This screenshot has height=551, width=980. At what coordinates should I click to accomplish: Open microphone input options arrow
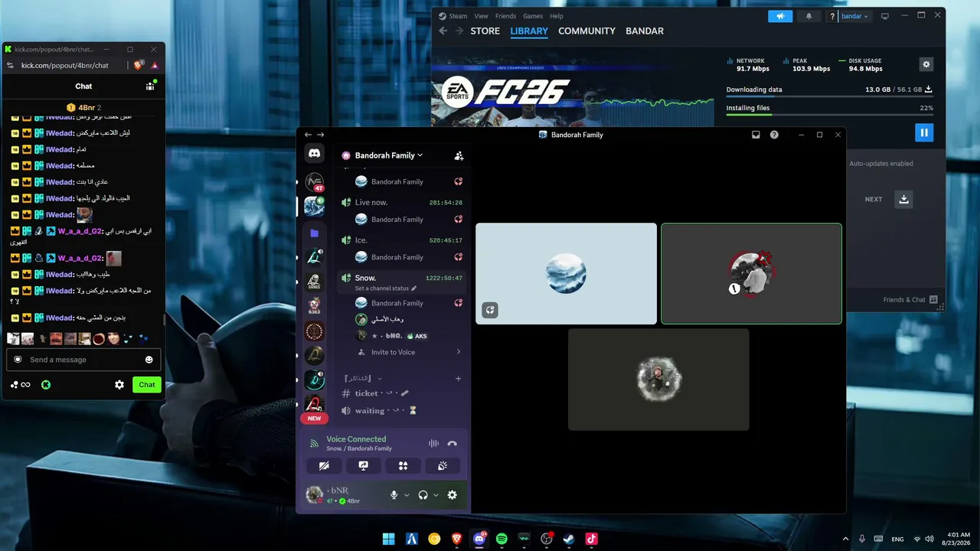pos(407,495)
